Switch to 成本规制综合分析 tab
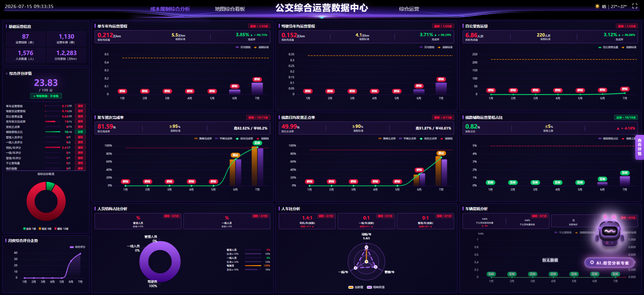 170,9
